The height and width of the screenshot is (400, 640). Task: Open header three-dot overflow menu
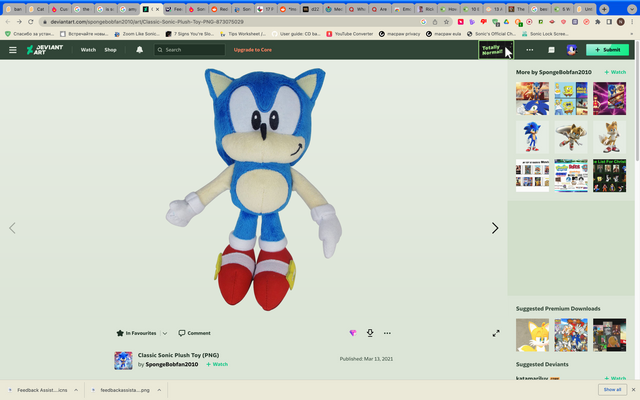[x=530, y=49]
